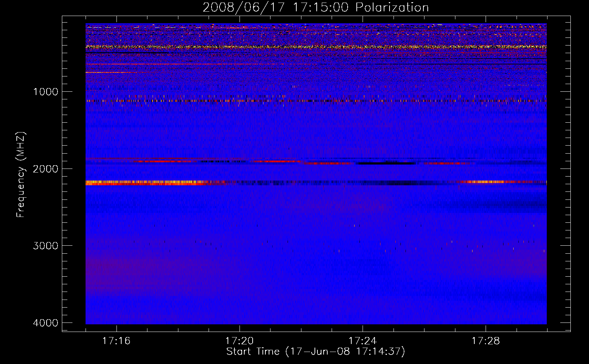Click the yellow noise band near 400 MHz
This screenshot has height=364, width=589.
coord(316,47)
